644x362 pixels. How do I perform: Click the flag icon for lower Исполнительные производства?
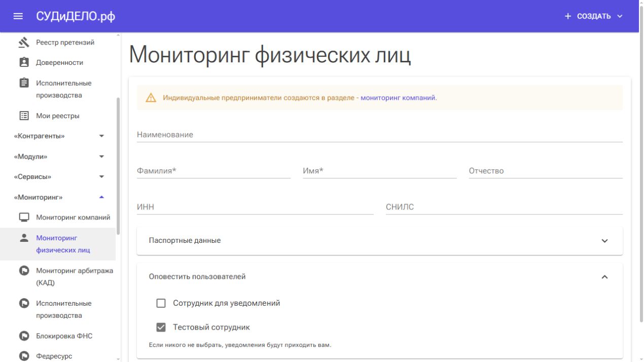(x=24, y=303)
